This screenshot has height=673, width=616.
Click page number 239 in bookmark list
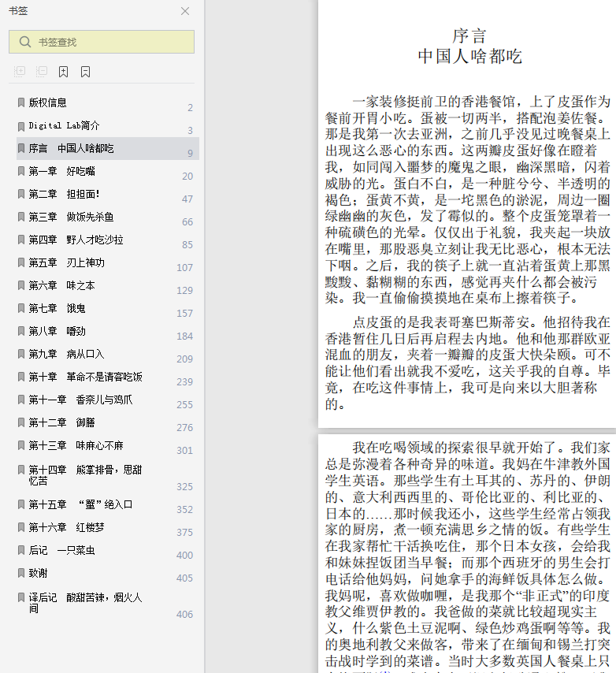(x=185, y=382)
